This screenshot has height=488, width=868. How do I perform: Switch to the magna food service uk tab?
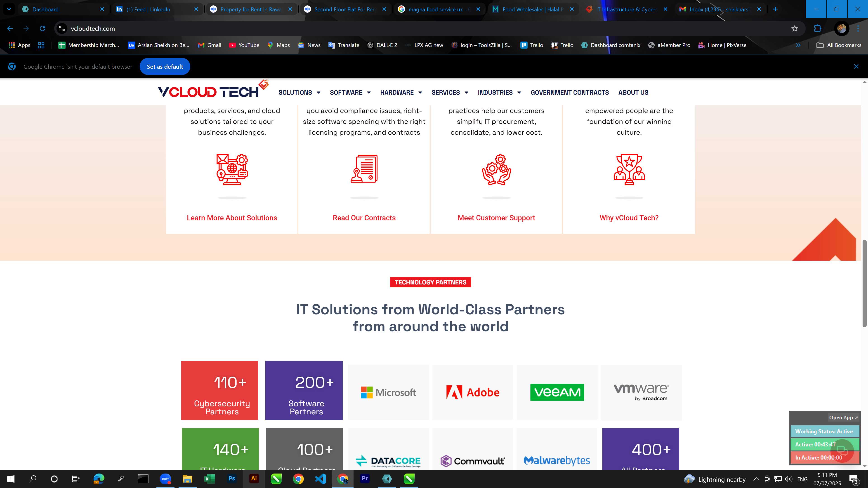pyautogui.click(x=439, y=9)
